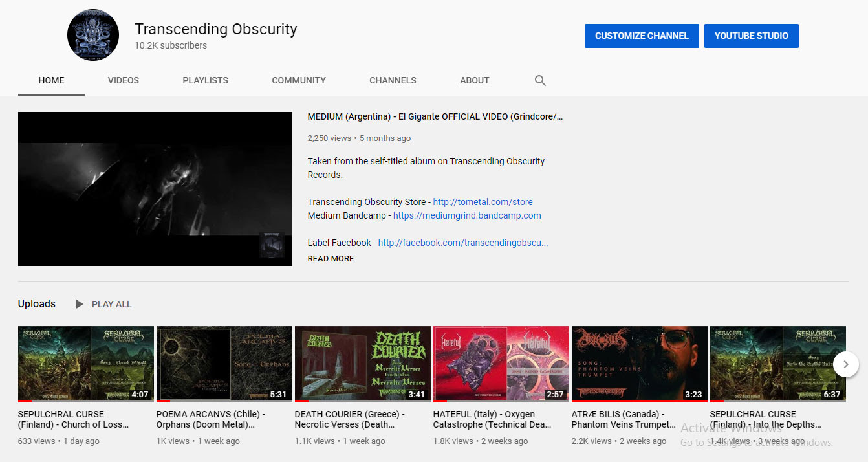Screen dimensions: 868x462
Task: Open the Death Courier Necrotic Verses thumbnail
Action: click(363, 364)
